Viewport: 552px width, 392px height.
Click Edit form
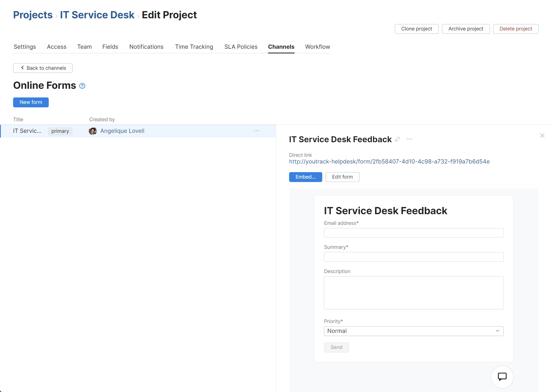click(342, 177)
